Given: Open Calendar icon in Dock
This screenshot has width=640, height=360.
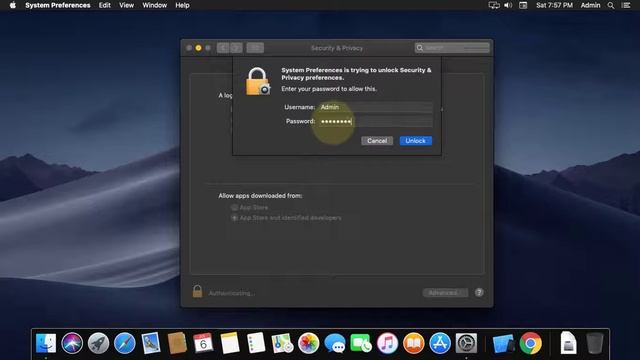Looking at the screenshot, I should 203,343.
